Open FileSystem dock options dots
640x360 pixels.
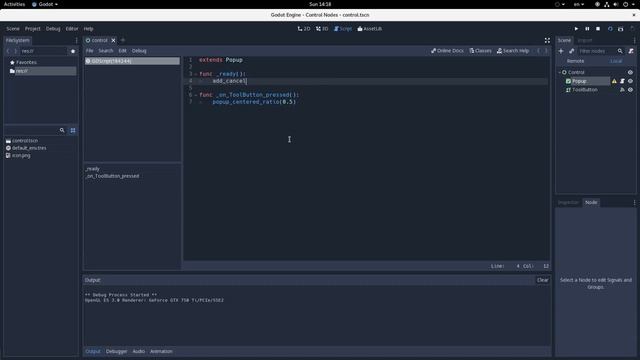tap(76, 40)
